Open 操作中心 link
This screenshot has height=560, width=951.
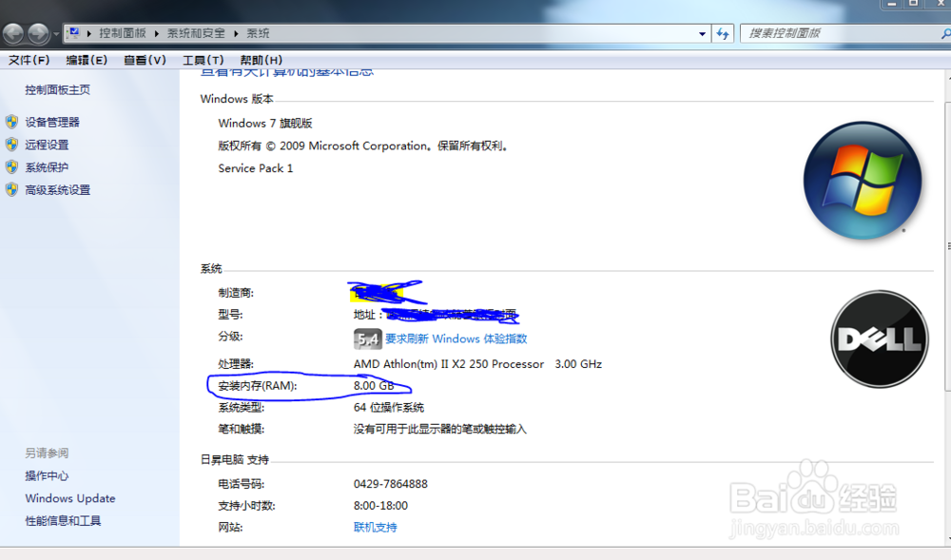[47, 475]
